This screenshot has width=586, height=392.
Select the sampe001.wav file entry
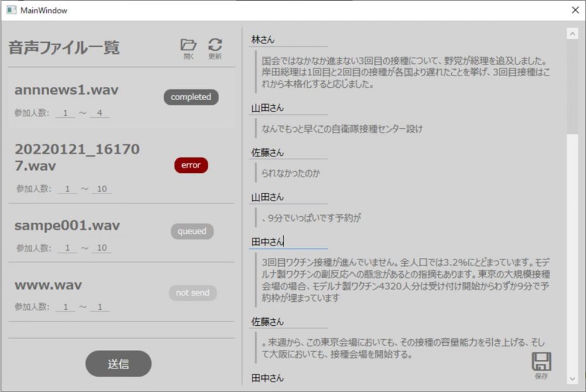[121, 234]
